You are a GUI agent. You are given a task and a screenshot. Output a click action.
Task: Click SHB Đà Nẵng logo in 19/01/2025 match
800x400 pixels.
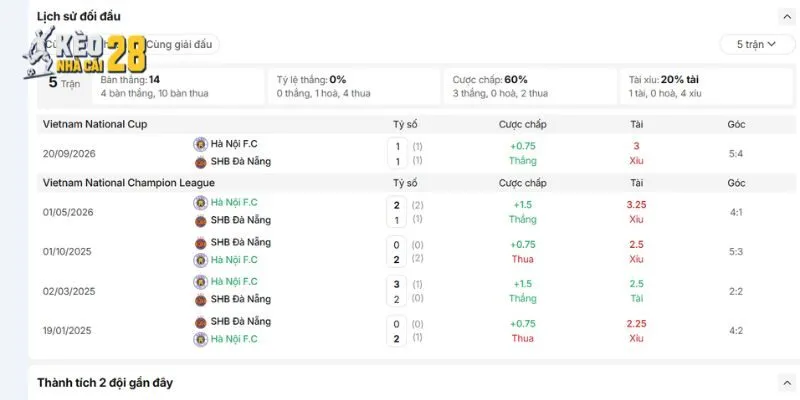pos(201,322)
